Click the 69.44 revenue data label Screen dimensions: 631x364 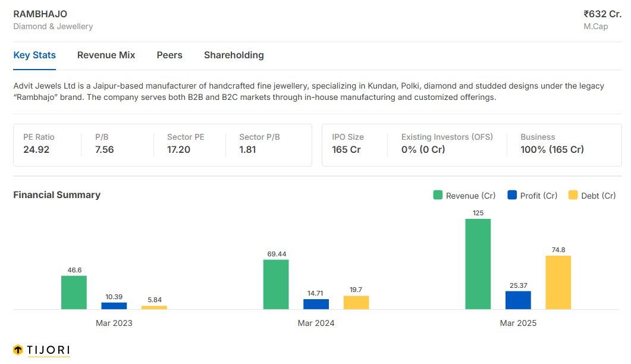click(x=277, y=254)
